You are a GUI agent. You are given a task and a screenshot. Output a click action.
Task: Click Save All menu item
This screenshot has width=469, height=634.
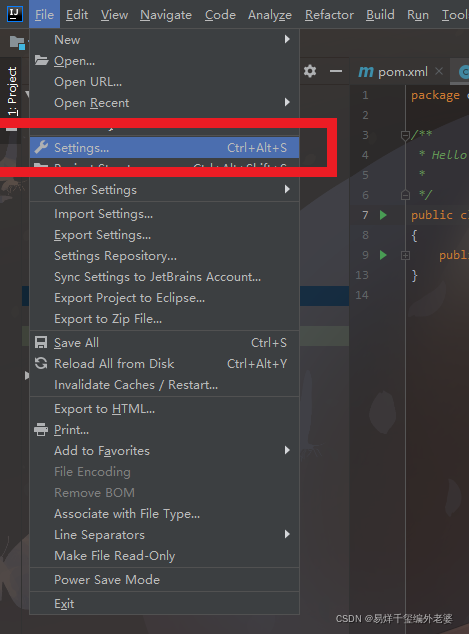pyautogui.click(x=165, y=342)
